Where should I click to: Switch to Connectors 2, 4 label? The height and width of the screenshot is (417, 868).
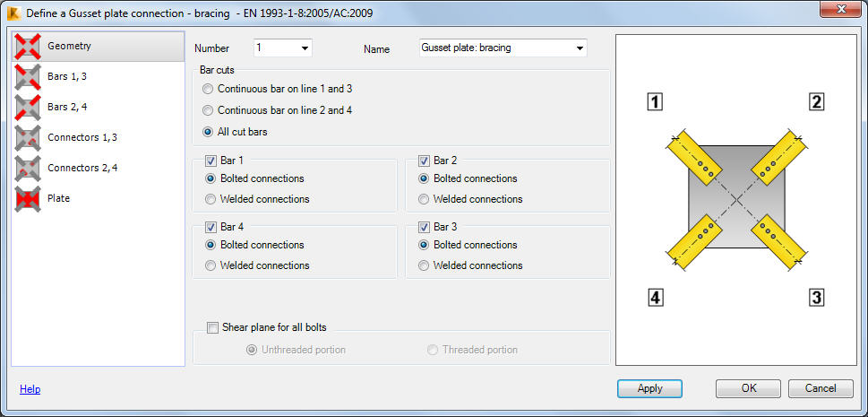tap(82, 168)
